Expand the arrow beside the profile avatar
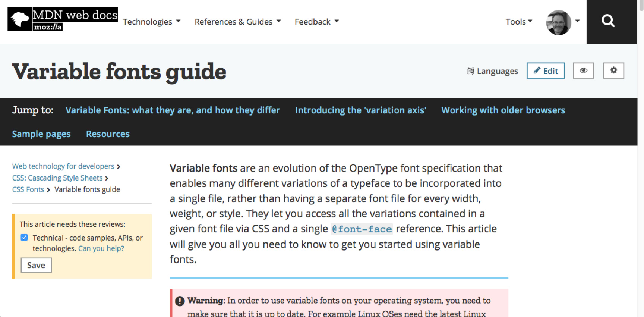The image size is (644, 317). click(x=577, y=21)
